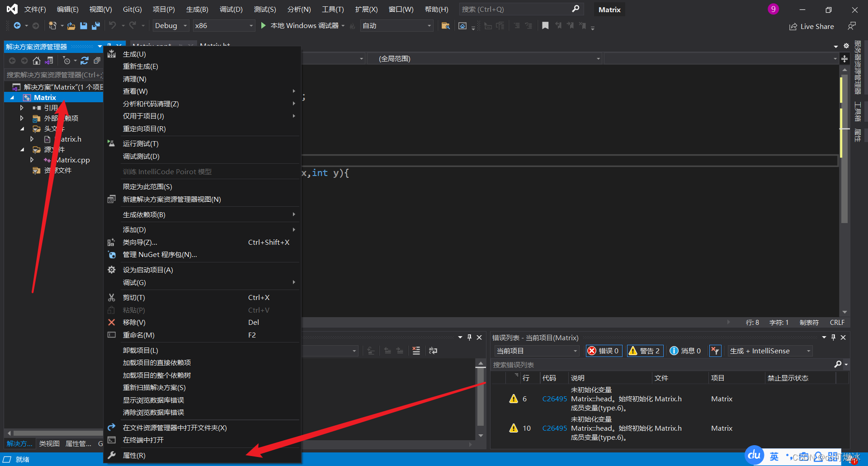Viewport: 868px width, 466px height.
Task: Open Live Share
Action: 811,27
